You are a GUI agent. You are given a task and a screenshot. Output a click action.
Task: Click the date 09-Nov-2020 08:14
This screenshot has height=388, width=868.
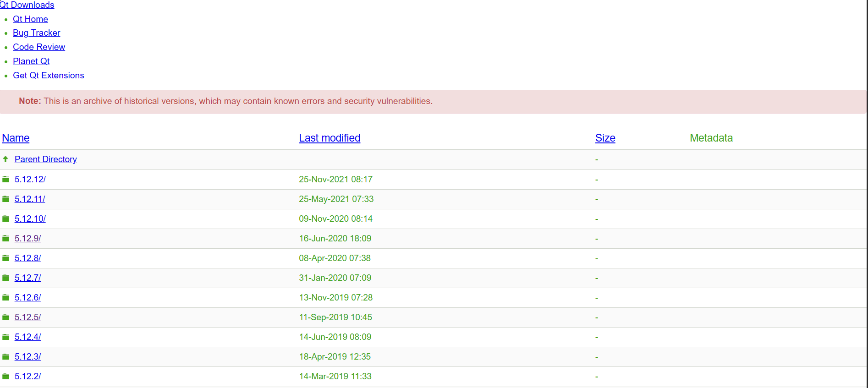click(x=336, y=219)
